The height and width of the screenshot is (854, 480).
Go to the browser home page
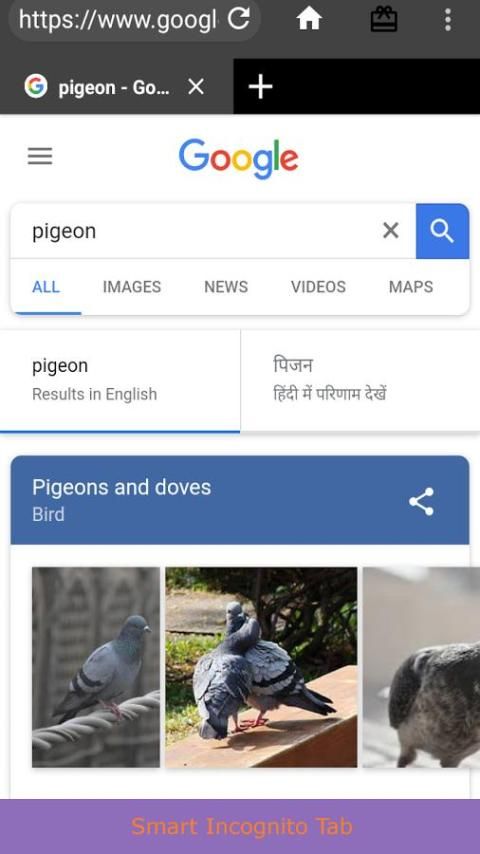click(x=309, y=20)
